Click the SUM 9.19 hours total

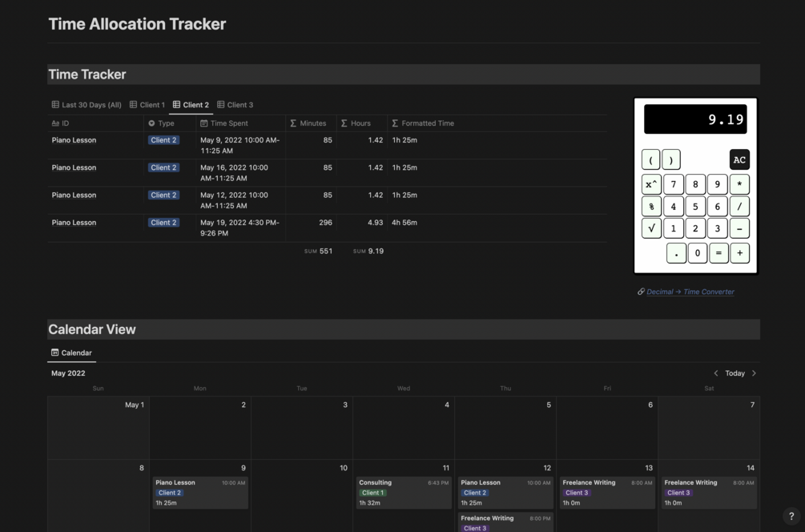pos(368,251)
